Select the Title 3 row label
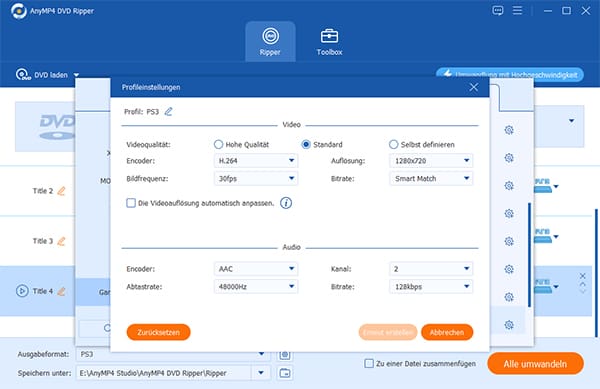Image resolution: width=600 pixels, height=389 pixels. point(42,241)
